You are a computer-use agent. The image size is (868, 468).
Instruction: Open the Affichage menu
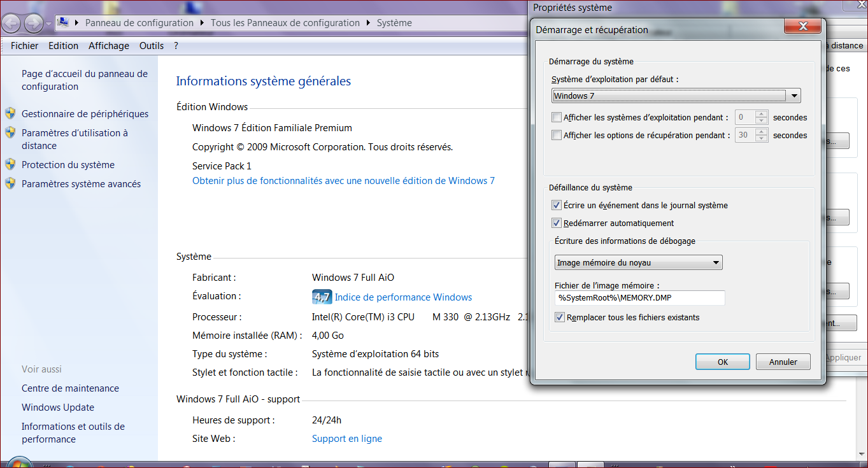coord(109,46)
